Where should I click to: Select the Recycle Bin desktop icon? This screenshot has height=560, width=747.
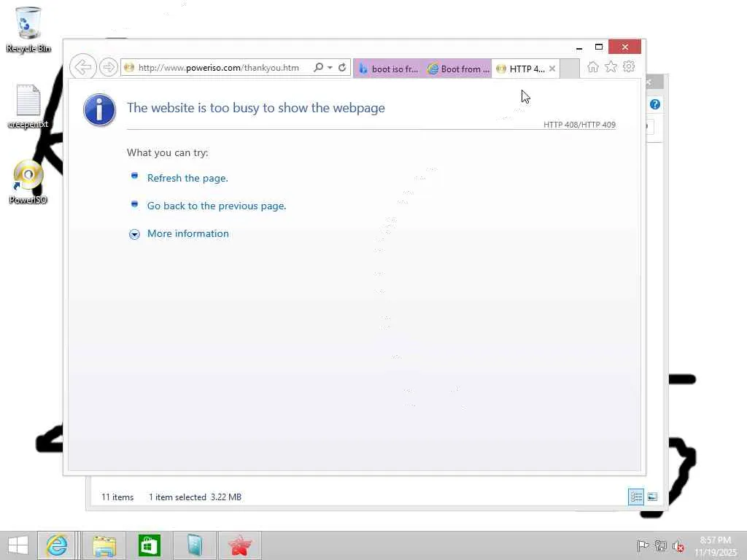[x=28, y=29]
